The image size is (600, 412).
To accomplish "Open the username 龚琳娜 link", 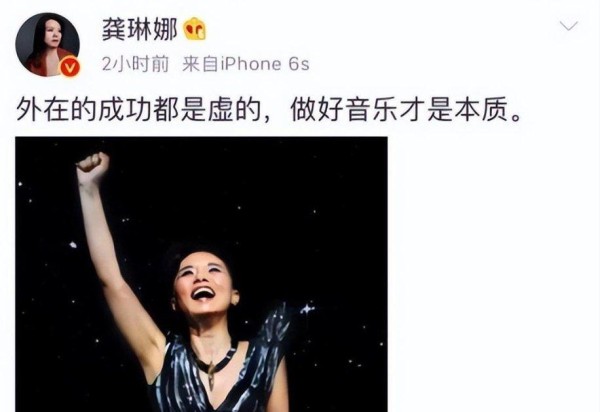I will (139, 30).
